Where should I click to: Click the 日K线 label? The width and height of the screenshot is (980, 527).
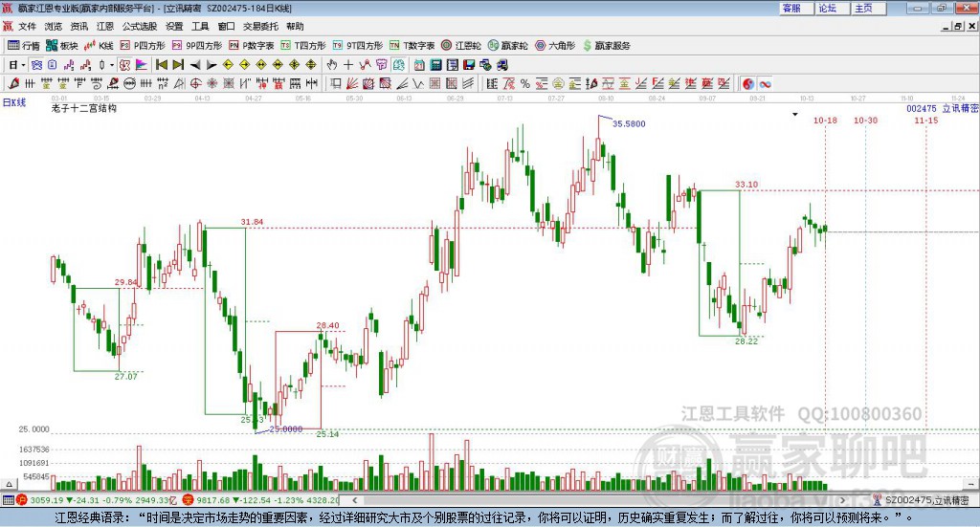coord(14,103)
